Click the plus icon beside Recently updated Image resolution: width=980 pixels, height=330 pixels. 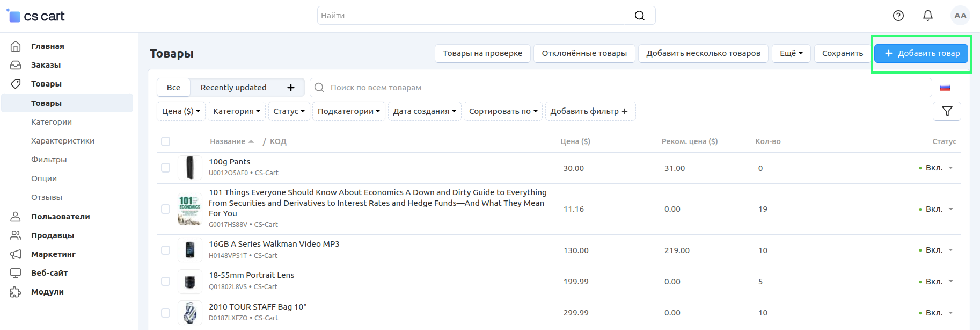tap(291, 88)
